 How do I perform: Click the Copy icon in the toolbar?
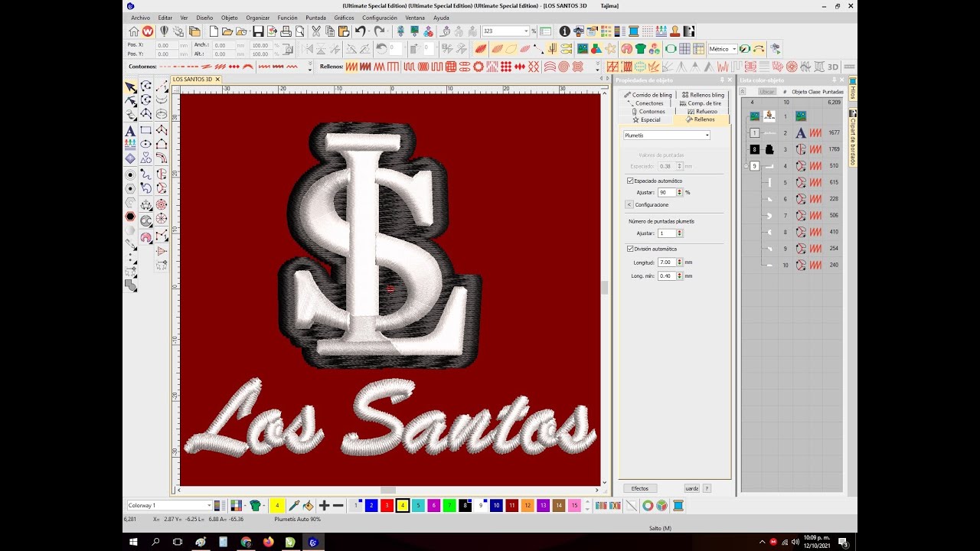click(330, 31)
